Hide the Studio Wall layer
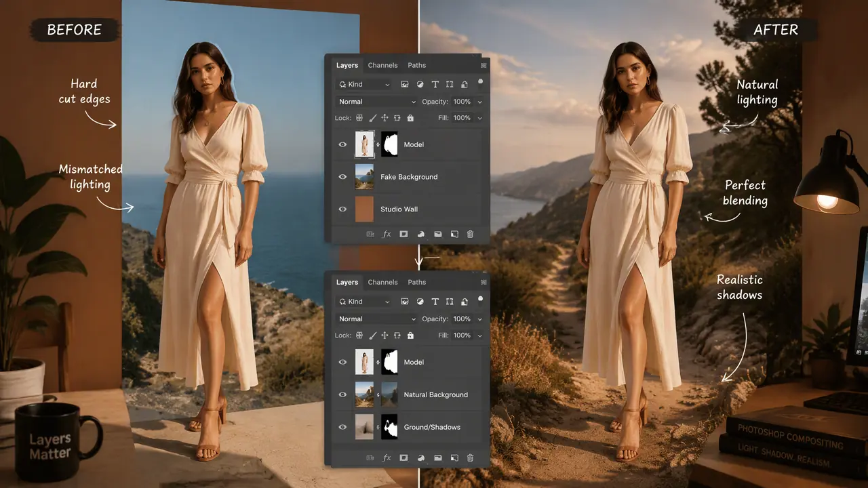Viewport: 868px width, 488px height. [342, 209]
